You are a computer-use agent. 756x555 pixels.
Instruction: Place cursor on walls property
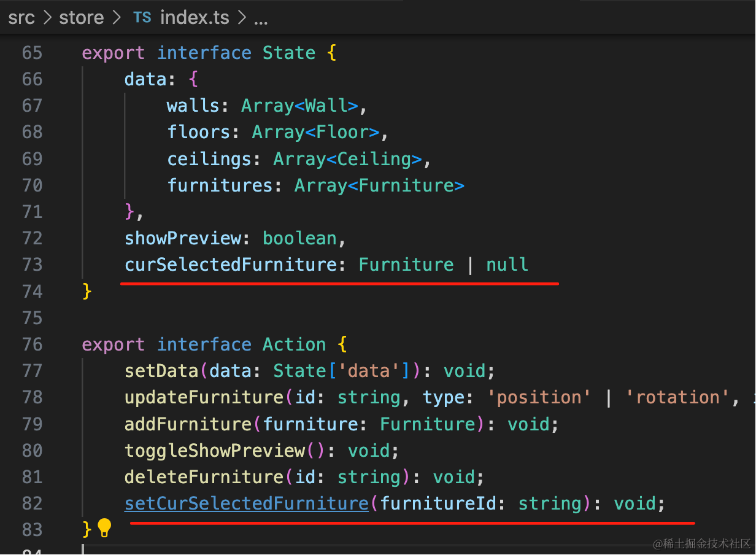pos(193,106)
